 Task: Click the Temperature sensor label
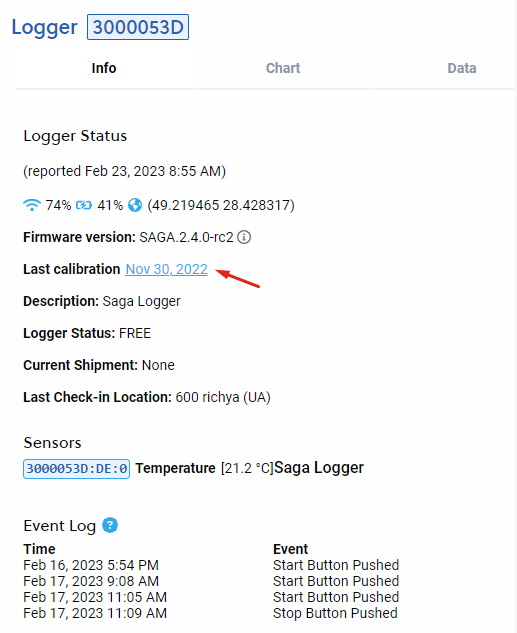176,468
